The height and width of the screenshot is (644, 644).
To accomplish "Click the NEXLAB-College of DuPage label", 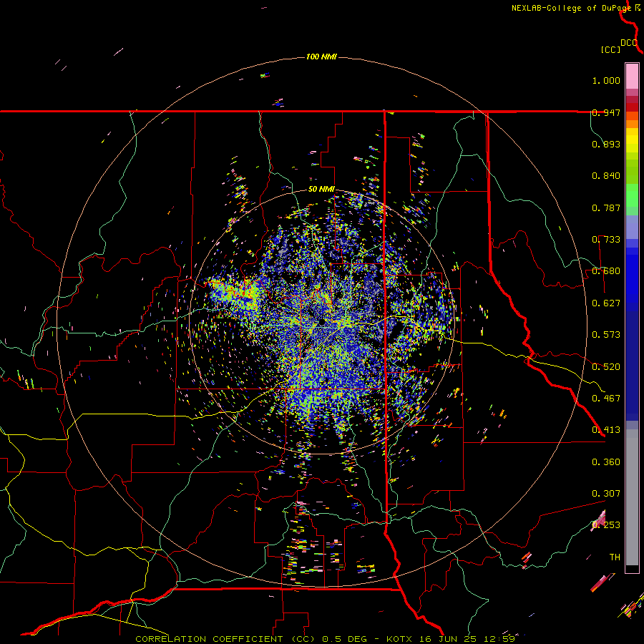I will tap(571, 8).
